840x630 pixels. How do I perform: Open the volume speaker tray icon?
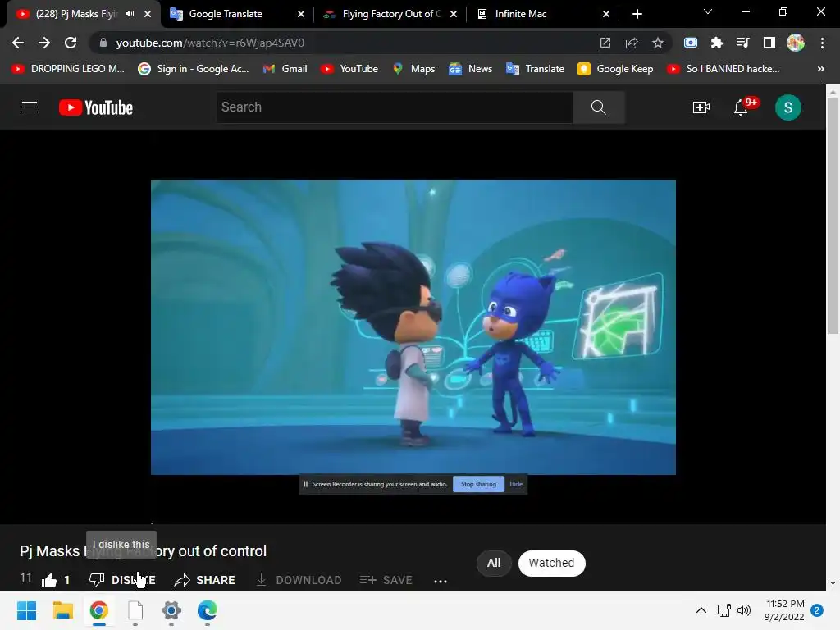[744, 610]
